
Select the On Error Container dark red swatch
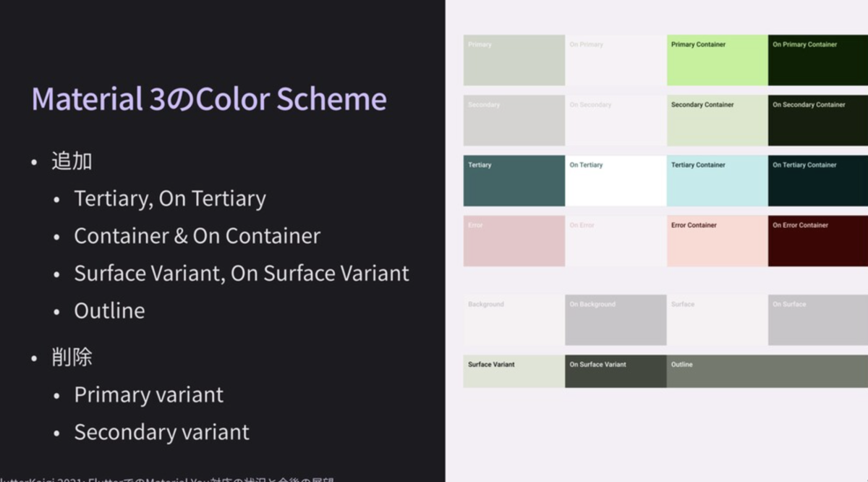coord(818,241)
